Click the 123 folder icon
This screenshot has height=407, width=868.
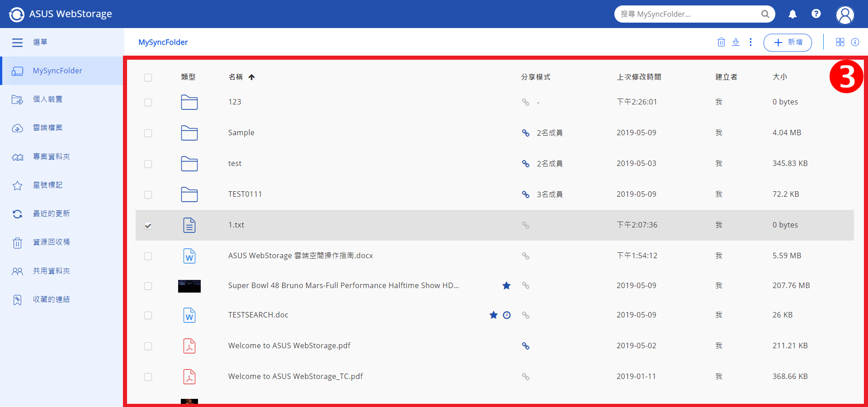click(x=189, y=102)
